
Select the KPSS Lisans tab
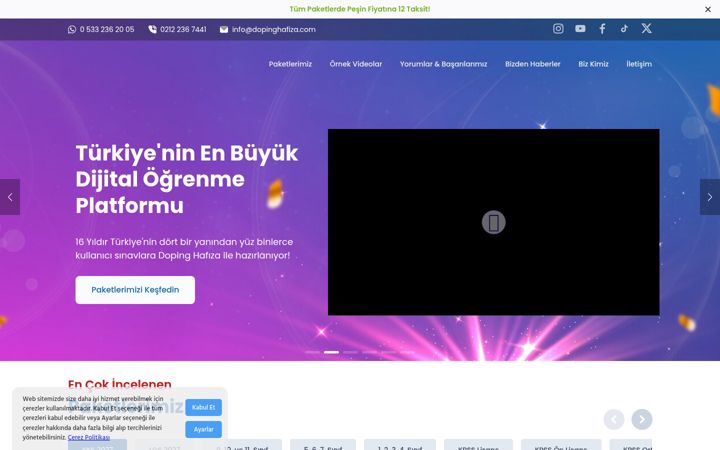pyautogui.click(x=478, y=445)
